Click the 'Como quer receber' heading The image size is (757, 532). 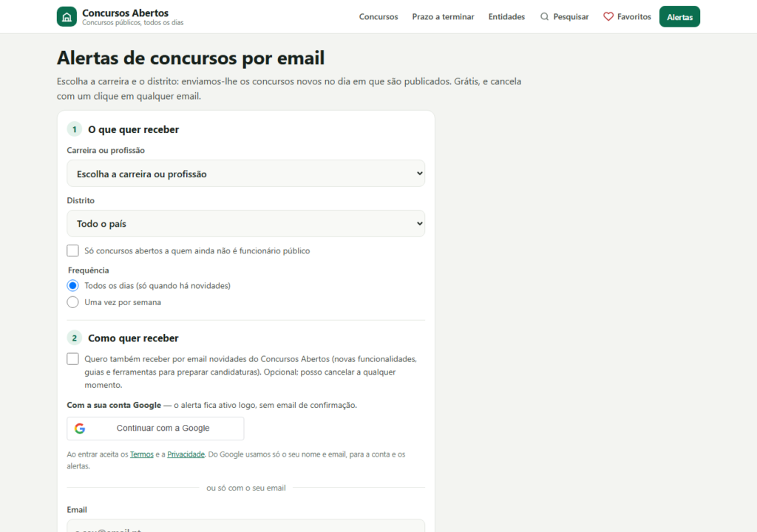pos(133,338)
